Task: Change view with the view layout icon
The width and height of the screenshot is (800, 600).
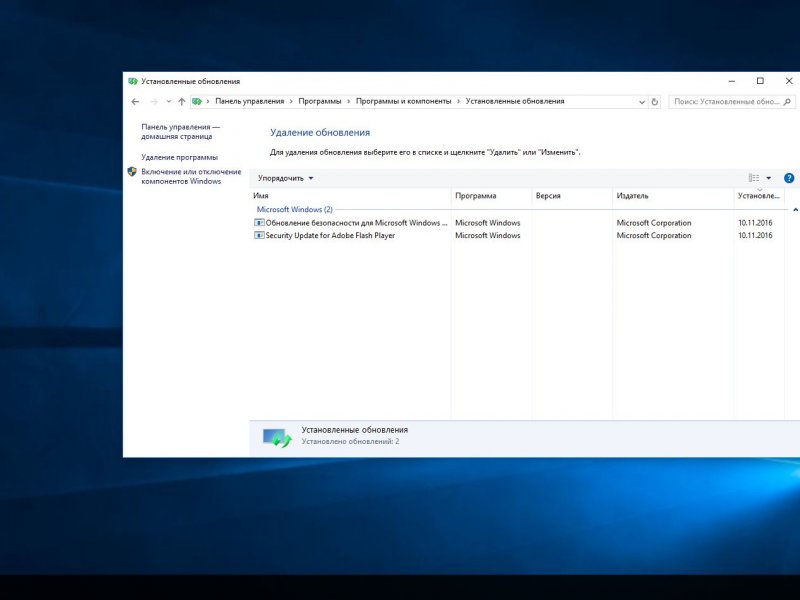Action: coord(754,178)
